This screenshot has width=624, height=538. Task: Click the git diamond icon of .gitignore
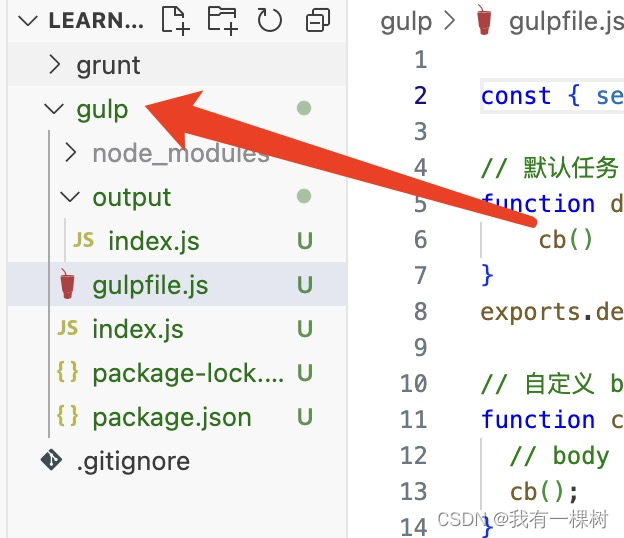(x=51, y=460)
